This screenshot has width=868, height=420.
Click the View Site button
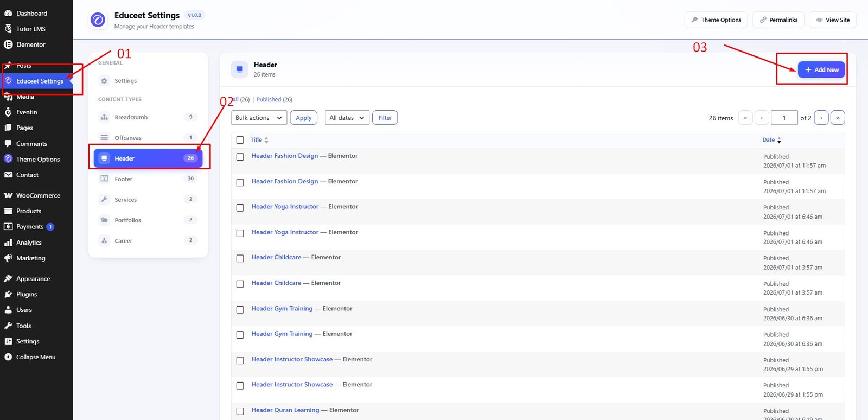tap(833, 20)
